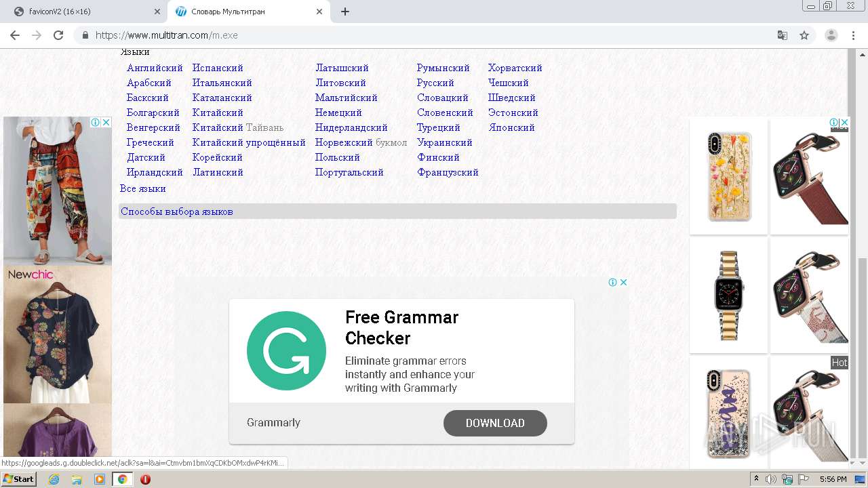Open the Chrome profile avatar icon

831,35
